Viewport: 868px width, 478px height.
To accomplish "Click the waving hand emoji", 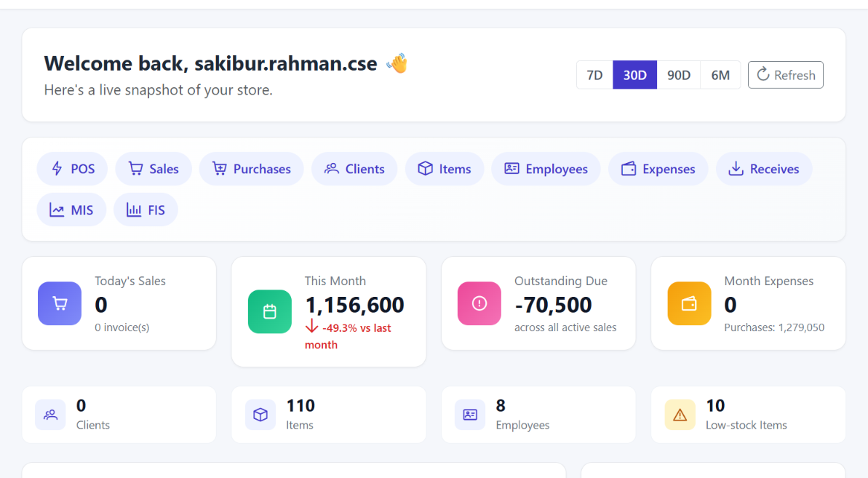I will tap(397, 63).
